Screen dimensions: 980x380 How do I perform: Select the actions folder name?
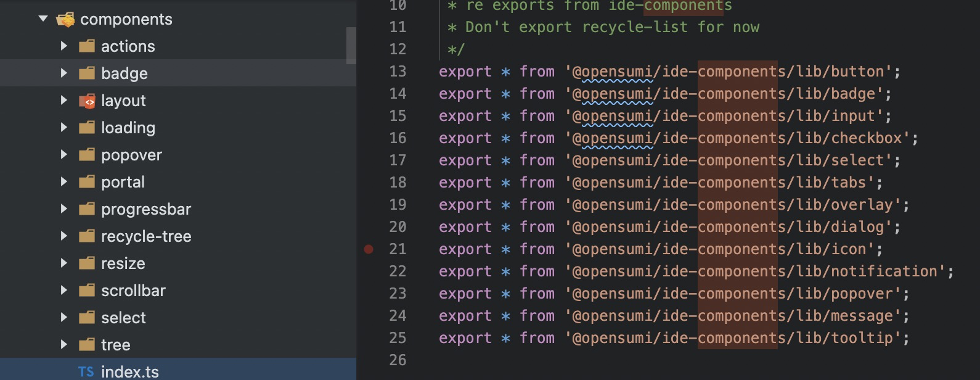128,46
